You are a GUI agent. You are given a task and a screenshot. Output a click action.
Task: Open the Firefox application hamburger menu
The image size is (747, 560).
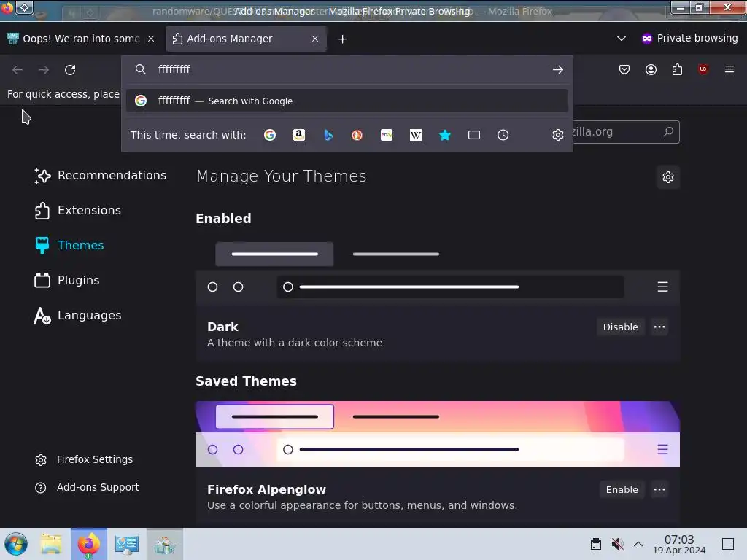[x=729, y=69]
